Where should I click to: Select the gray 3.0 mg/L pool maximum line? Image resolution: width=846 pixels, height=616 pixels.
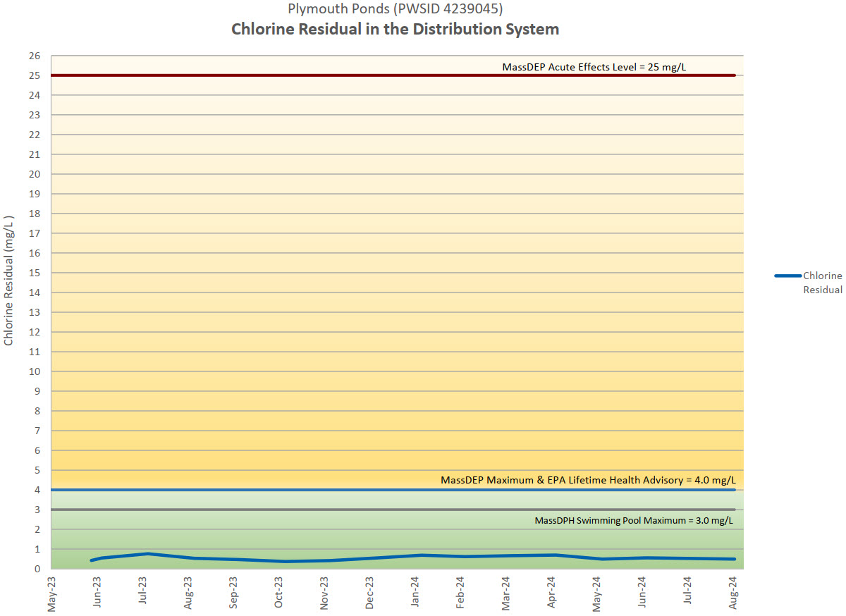[393, 510]
